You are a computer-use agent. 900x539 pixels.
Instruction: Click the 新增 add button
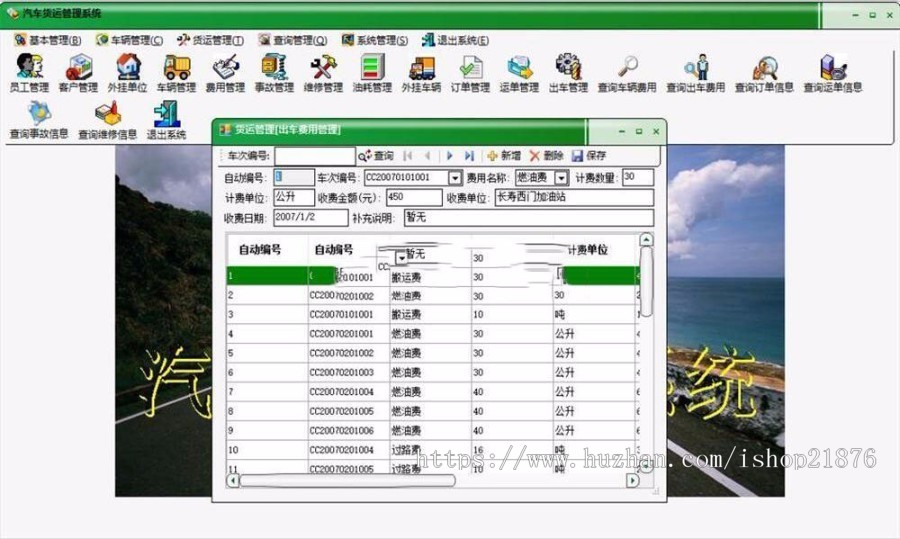pos(504,156)
